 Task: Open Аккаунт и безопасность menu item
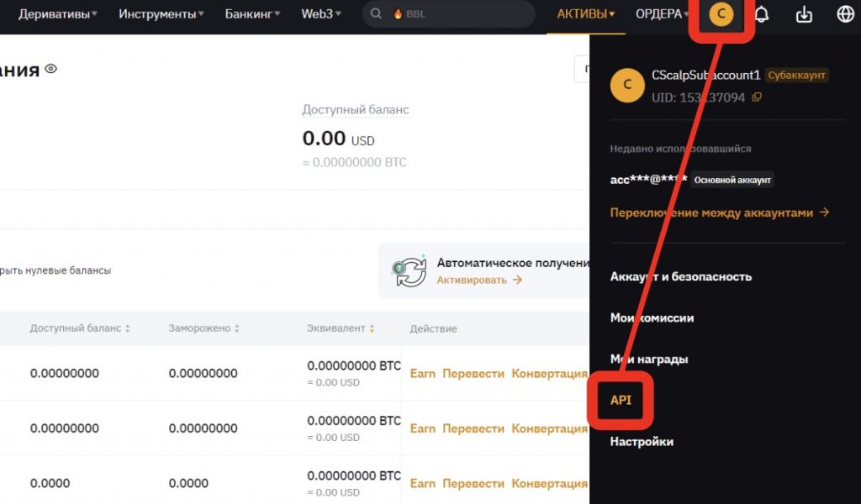point(681,276)
